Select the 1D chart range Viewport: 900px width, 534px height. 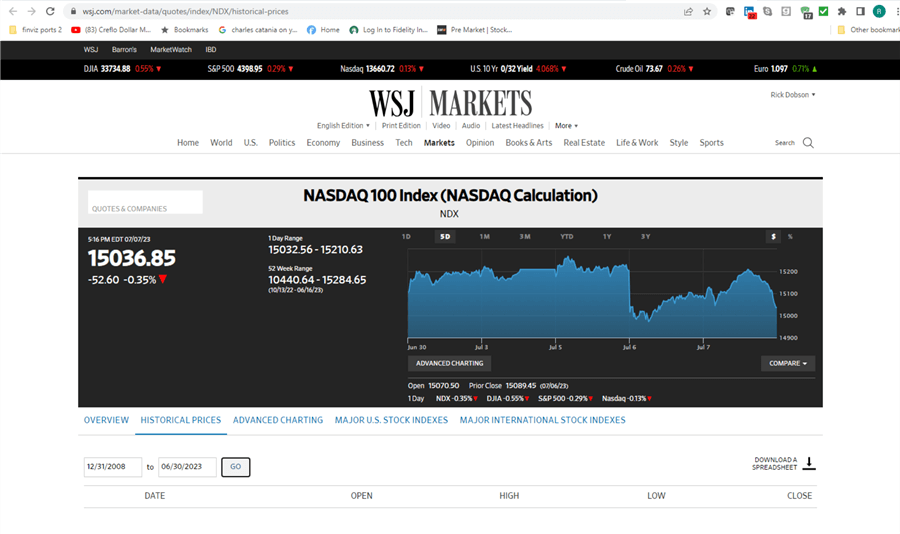click(406, 237)
